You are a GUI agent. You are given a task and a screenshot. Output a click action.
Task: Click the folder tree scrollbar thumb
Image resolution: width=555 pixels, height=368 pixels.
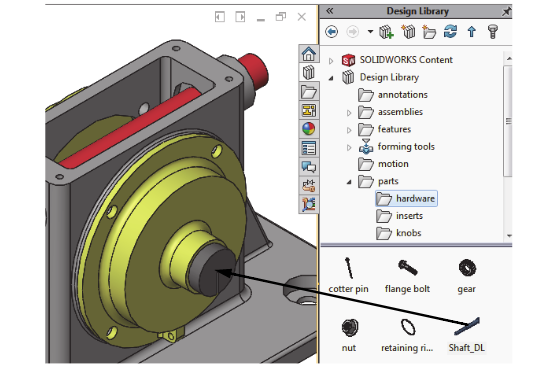(x=508, y=121)
